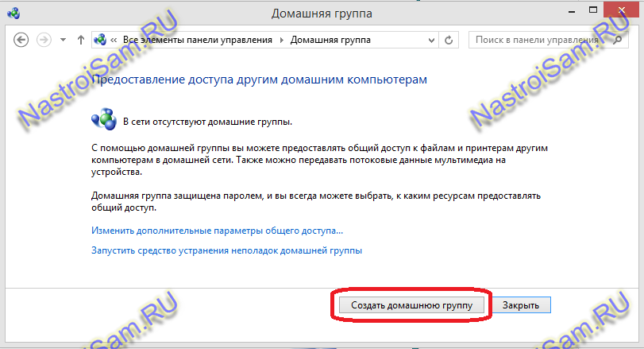Click the HomeGroup icon in address bar

click(x=100, y=40)
